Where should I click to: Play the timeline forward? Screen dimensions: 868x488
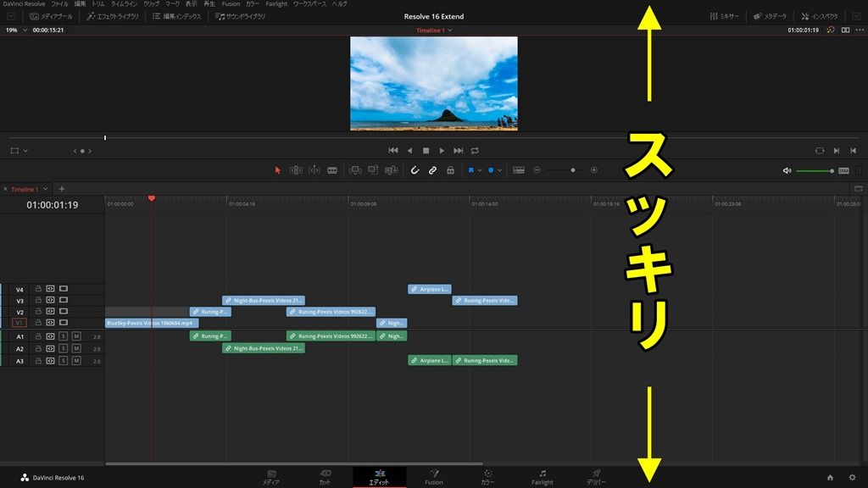(x=442, y=151)
